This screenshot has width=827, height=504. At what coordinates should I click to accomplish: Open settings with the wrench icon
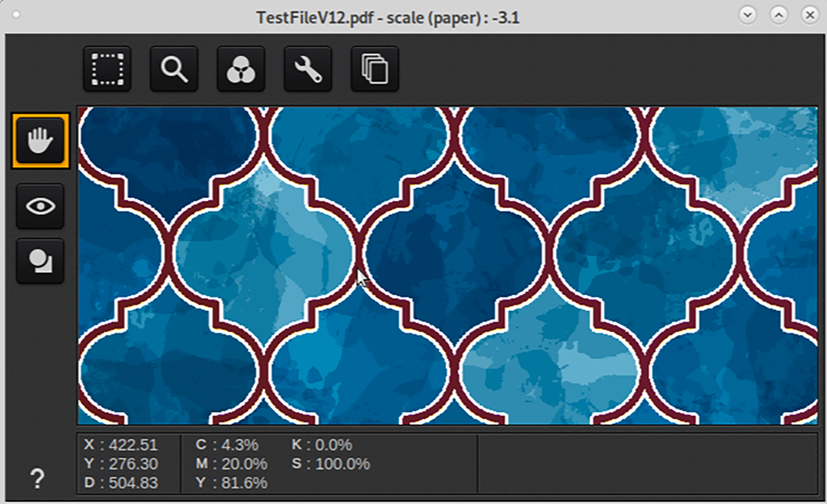click(x=308, y=69)
